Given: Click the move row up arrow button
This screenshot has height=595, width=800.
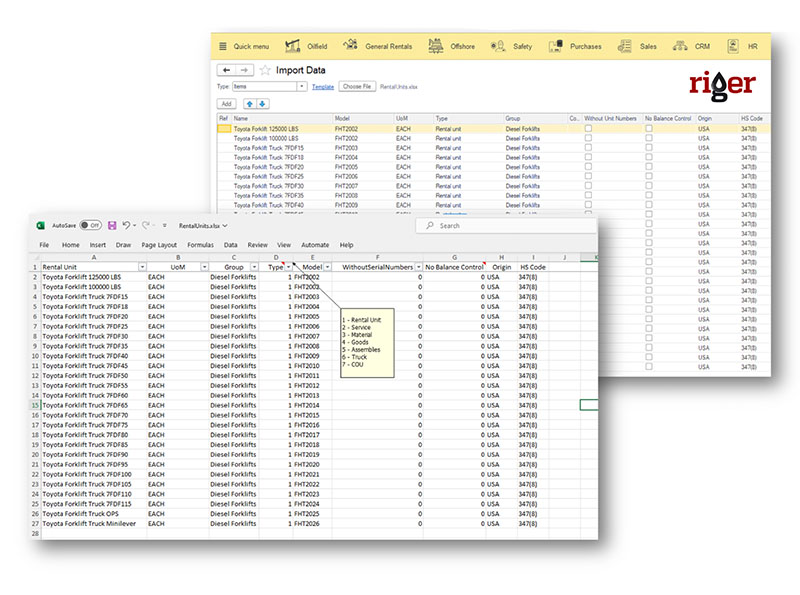Looking at the screenshot, I should (249, 104).
